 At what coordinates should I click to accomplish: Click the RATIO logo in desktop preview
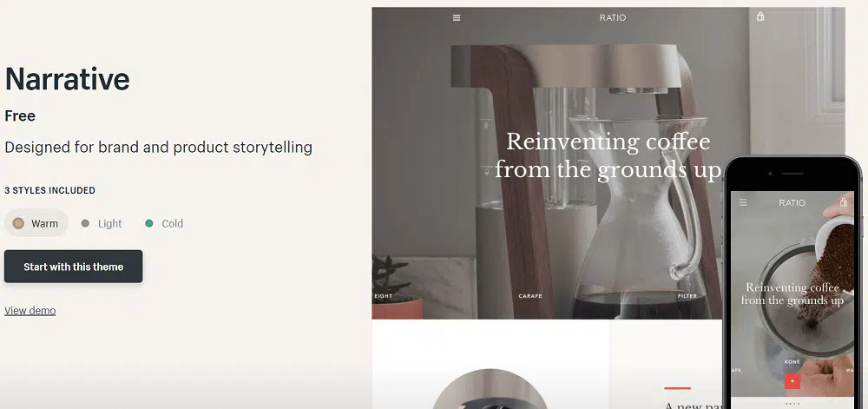coord(612,17)
